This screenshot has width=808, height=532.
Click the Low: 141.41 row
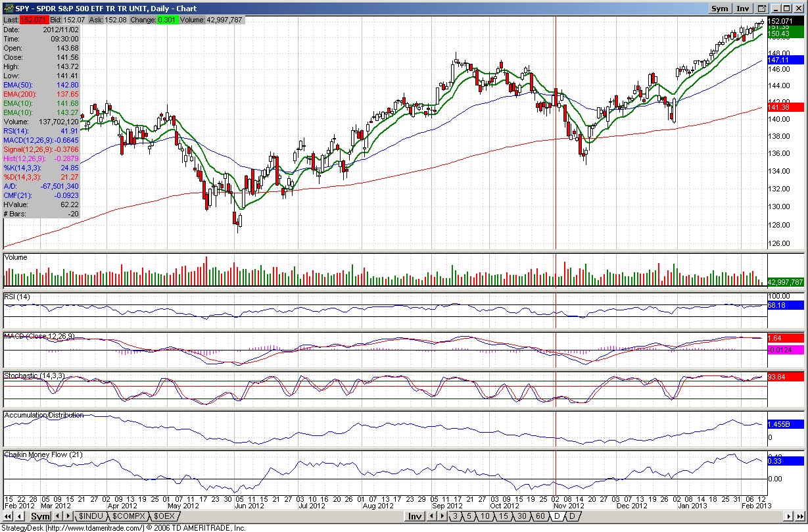tap(41, 76)
